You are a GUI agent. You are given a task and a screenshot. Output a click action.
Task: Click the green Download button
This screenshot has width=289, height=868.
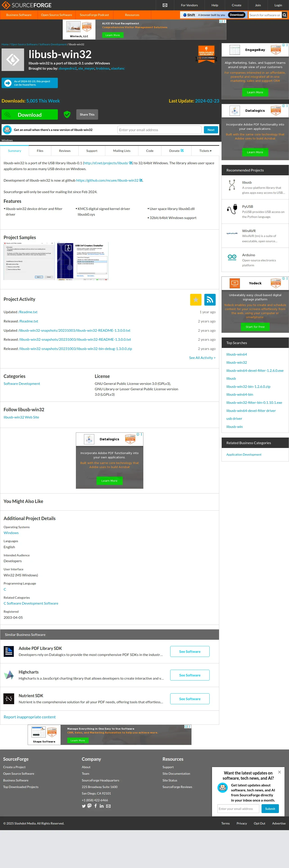click(30, 114)
